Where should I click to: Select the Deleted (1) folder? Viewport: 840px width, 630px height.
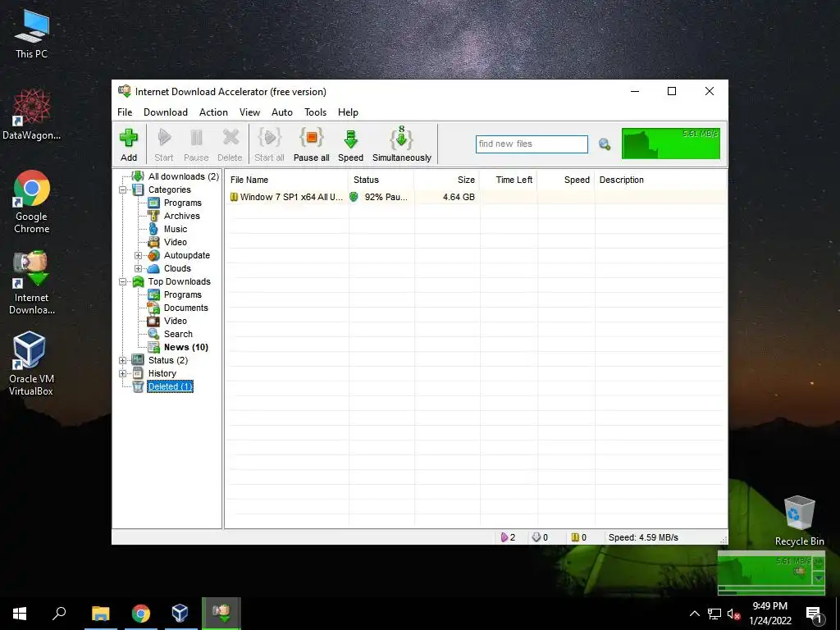coord(170,387)
